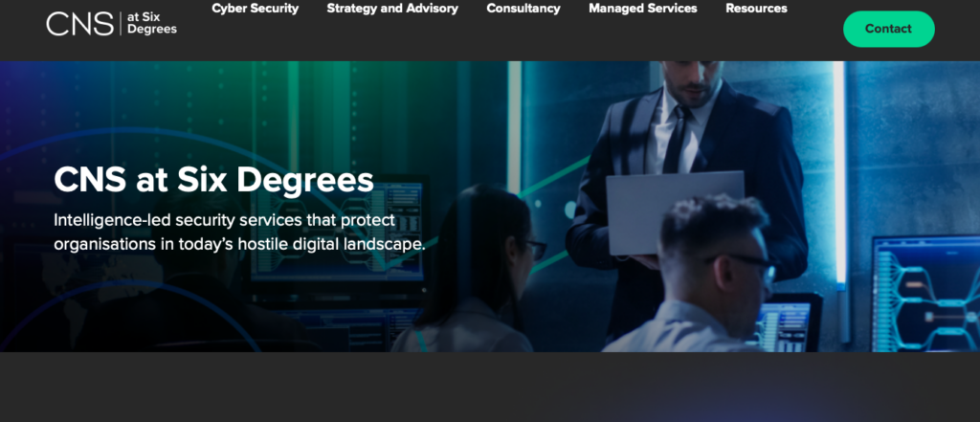The image size is (980, 422).
Task: Click the glowing vertical light strip on the right
Action: tap(838, 172)
